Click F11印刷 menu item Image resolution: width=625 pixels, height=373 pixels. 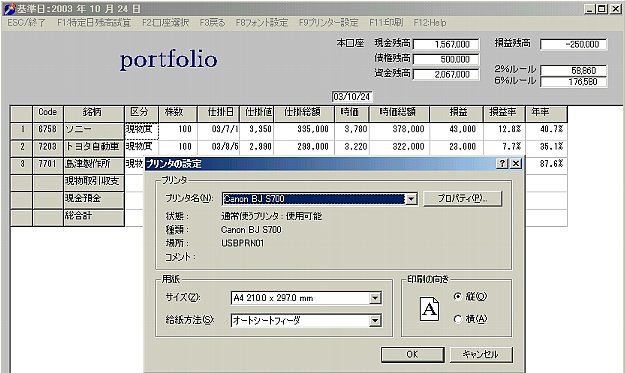coord(386,23)
